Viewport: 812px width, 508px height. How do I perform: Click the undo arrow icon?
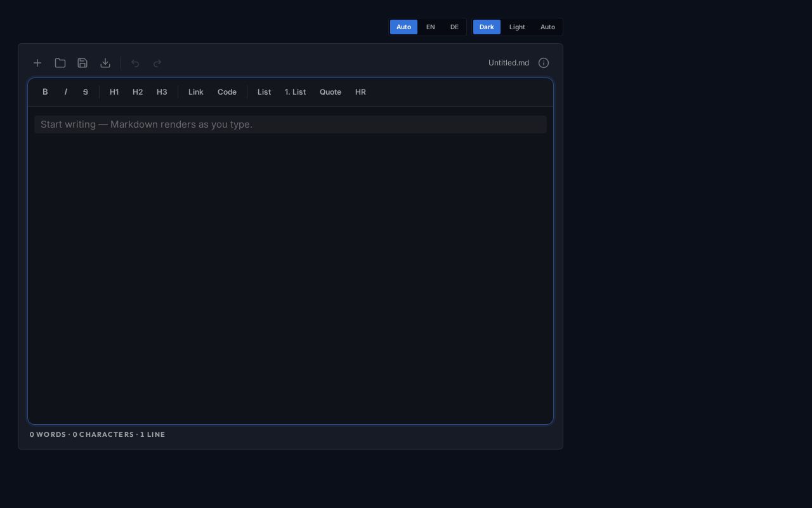(x=135, y=63)
